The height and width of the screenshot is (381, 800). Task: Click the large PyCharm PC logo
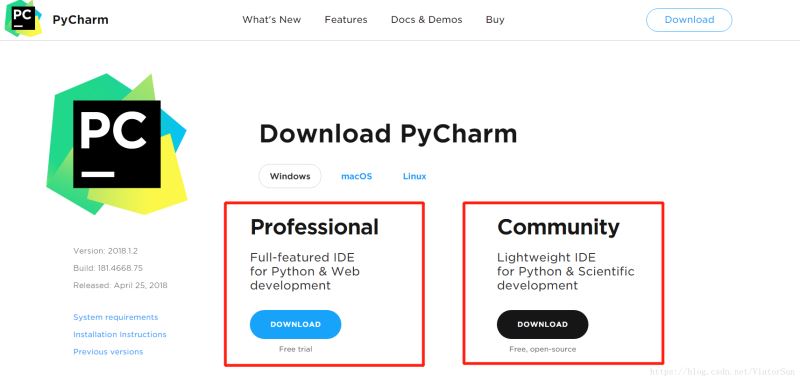(x=117, y=144)
